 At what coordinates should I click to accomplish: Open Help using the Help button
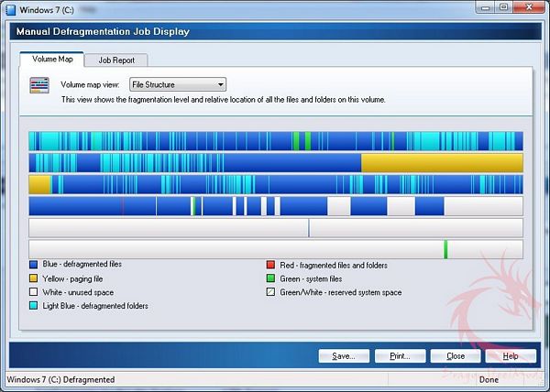511,355
